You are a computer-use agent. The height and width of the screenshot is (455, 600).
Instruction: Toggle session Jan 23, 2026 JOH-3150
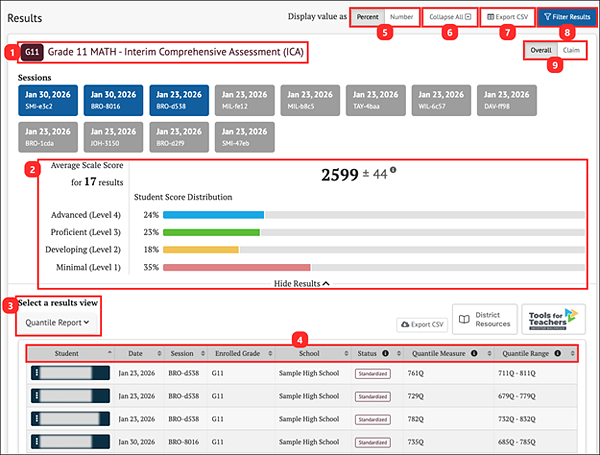[x=113, y=137]
